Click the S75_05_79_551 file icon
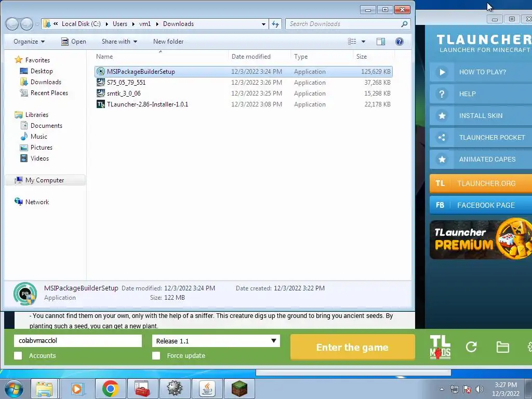 coord(100,82)
